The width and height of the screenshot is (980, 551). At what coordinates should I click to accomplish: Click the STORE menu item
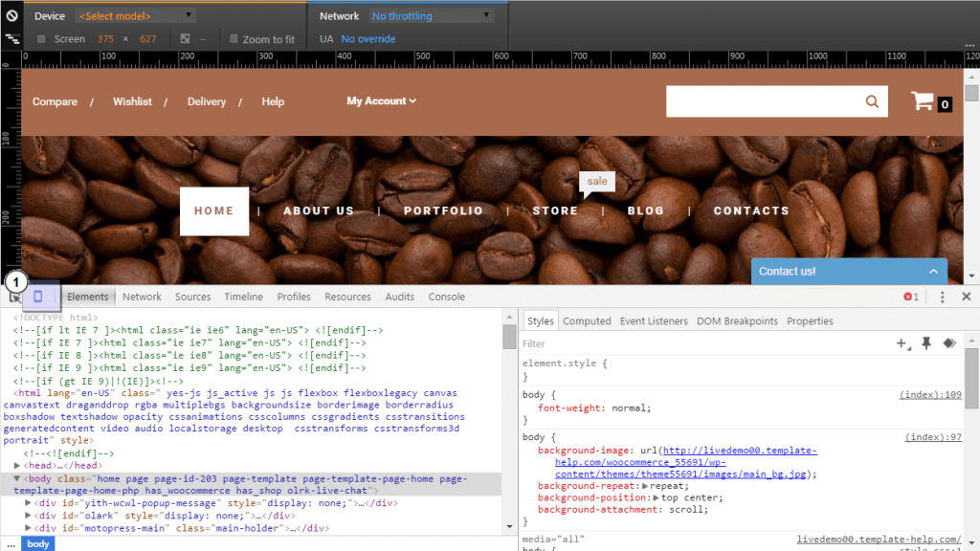555,211
